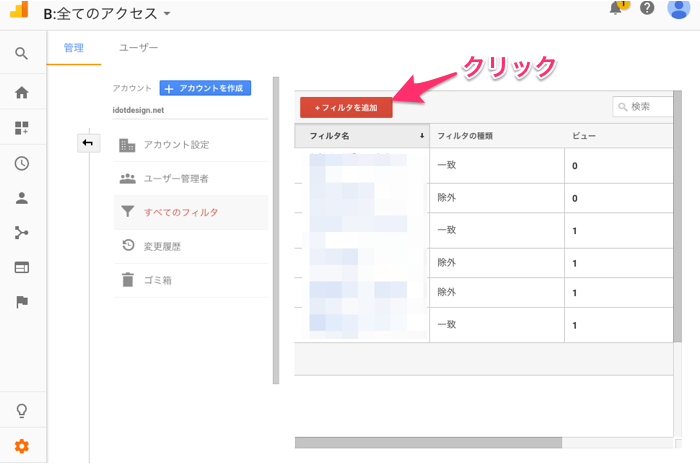Open Audience reports person icon
The image size is (700, 464).
tap(22, 198)
